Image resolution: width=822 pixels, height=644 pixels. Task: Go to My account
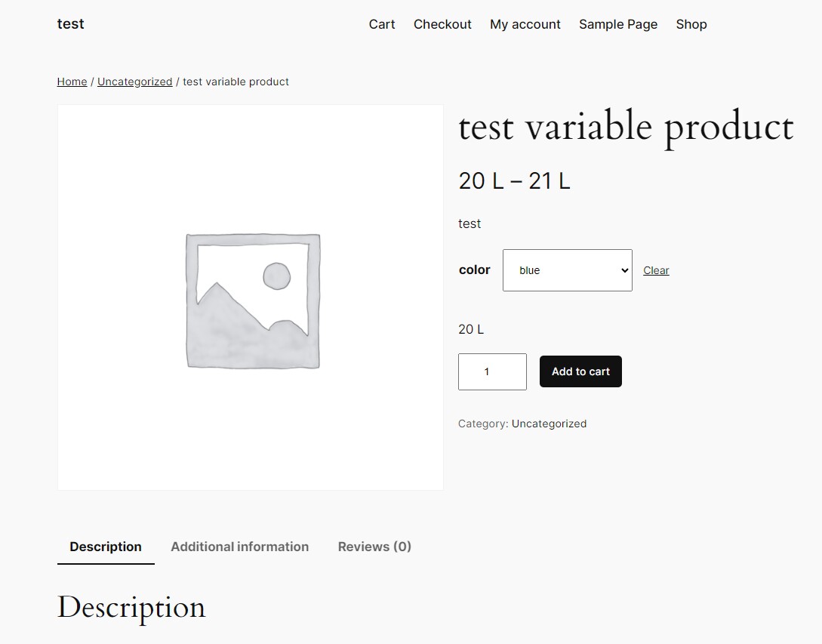click(x=525, y=24)
